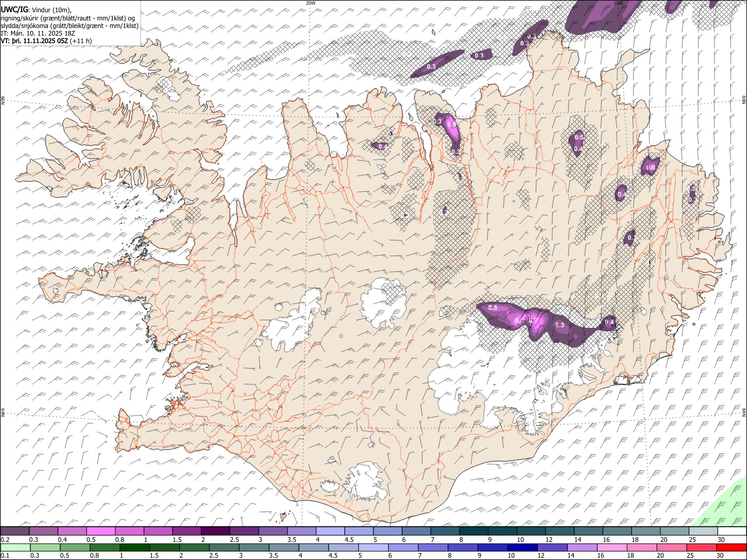Screen dimensions: 747x560
Task: Click the 0.6 snowfall value on the map
Action: point(651,168)
